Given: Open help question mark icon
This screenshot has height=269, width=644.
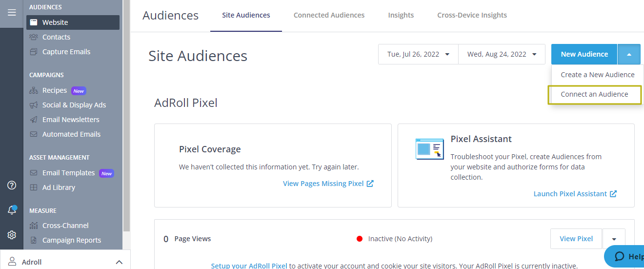Looking at the screenshot, I should 12,185.
